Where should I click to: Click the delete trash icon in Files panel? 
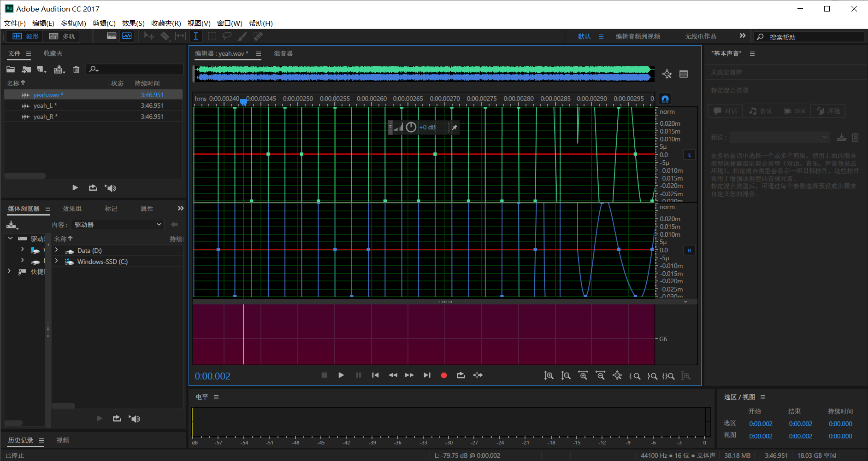[x=76, y=70]
